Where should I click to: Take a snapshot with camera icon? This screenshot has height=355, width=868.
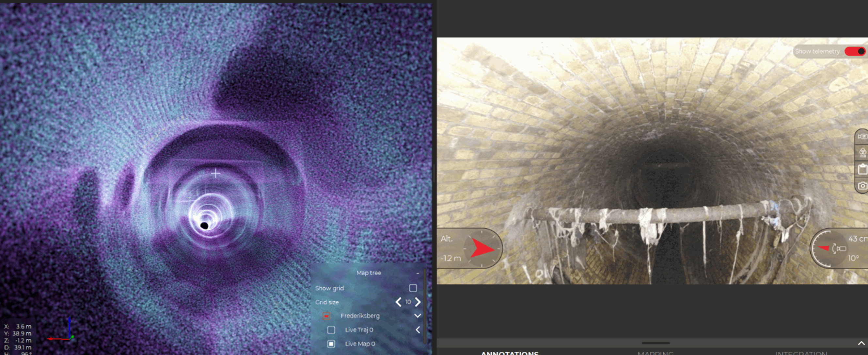862,186
